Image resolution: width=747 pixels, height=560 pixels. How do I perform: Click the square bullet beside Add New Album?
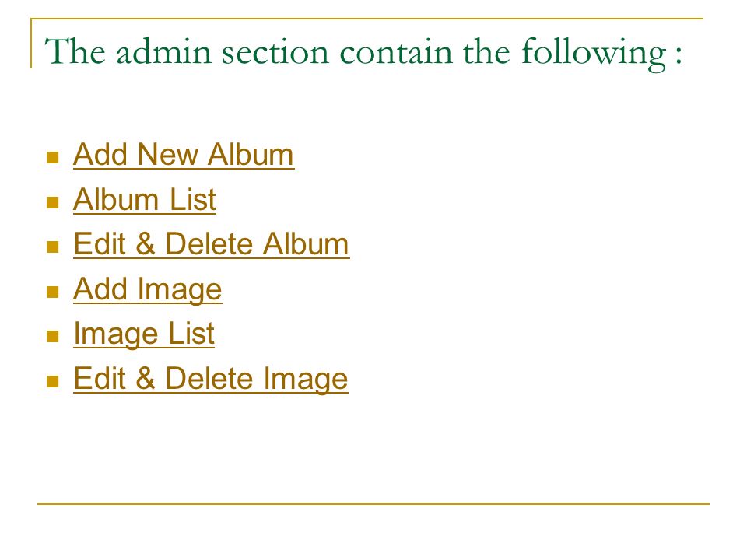click(x=52, y=158)
